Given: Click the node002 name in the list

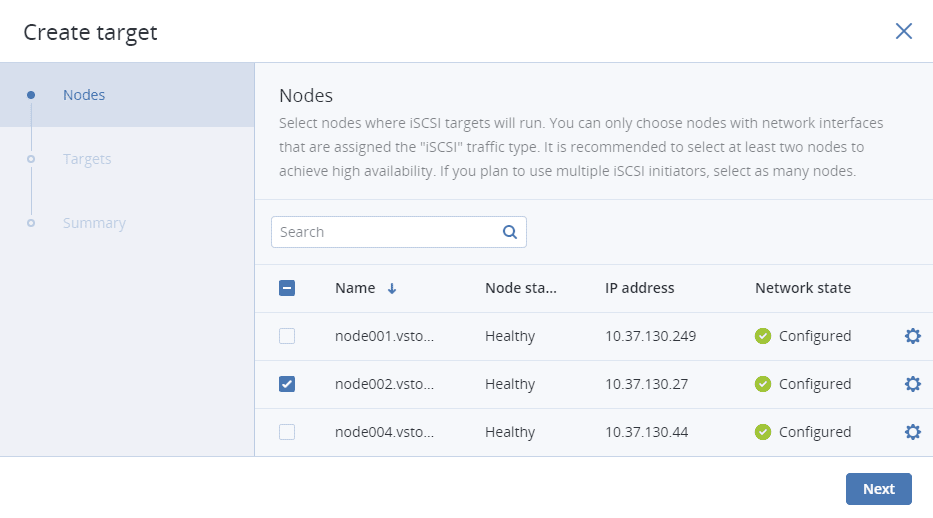Looking at the screenshot, I should point(385,384).
